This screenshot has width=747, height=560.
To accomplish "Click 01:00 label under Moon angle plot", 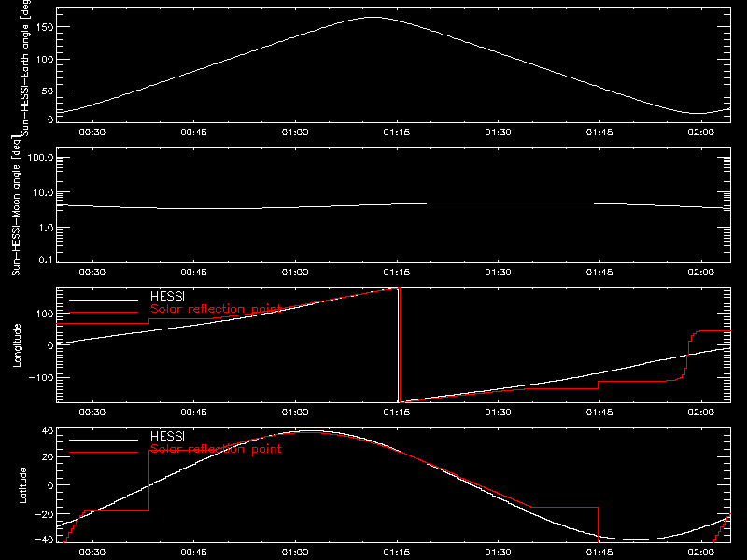I will click(x=295, y=273).
